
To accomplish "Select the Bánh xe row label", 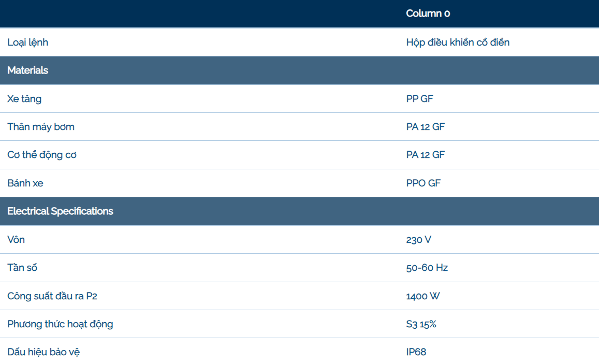I will pos(25,183).
